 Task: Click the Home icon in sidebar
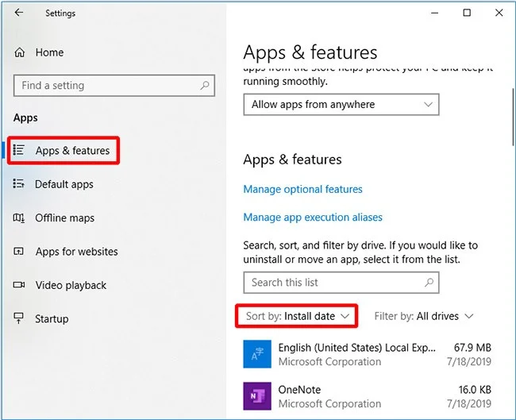[19, 52]
